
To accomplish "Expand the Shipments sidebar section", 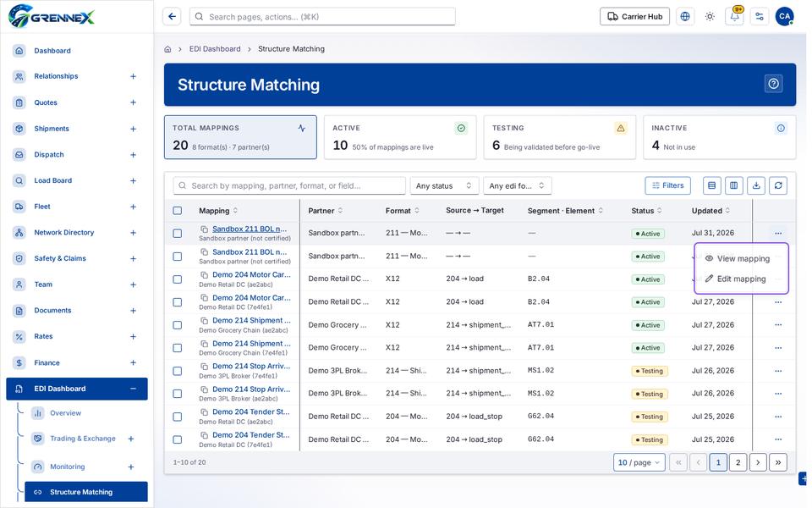I will [x=133, y=129].
